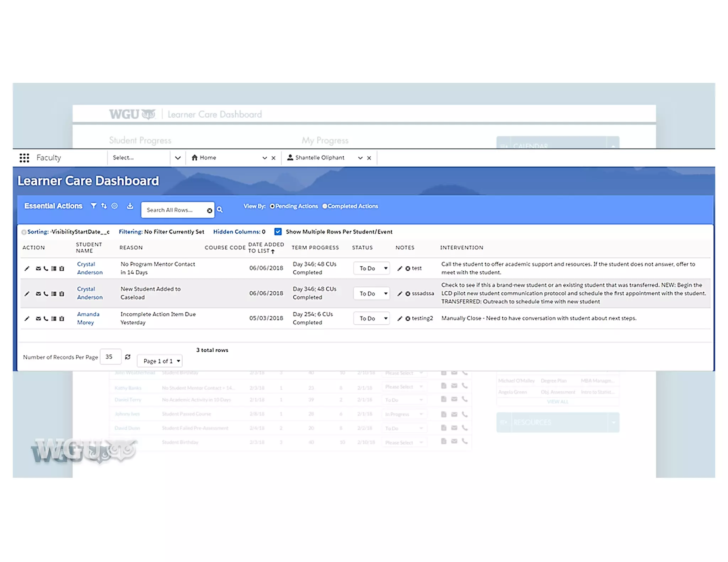This screenshot has width=728, height=562.
Task: Open the app launcher grid icon
Action: click(24, 158)
